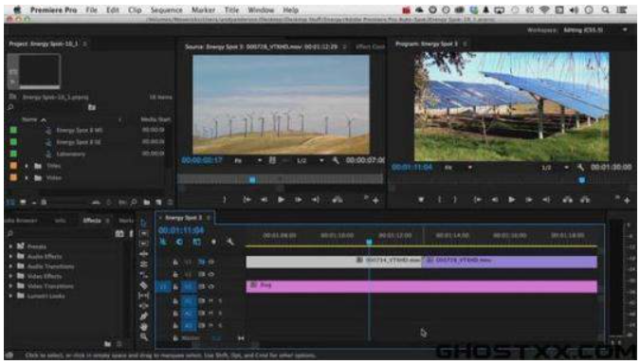Open Program monitor button editor plus
This screenshot has height=364, width=640.
[x=627, y=200]
